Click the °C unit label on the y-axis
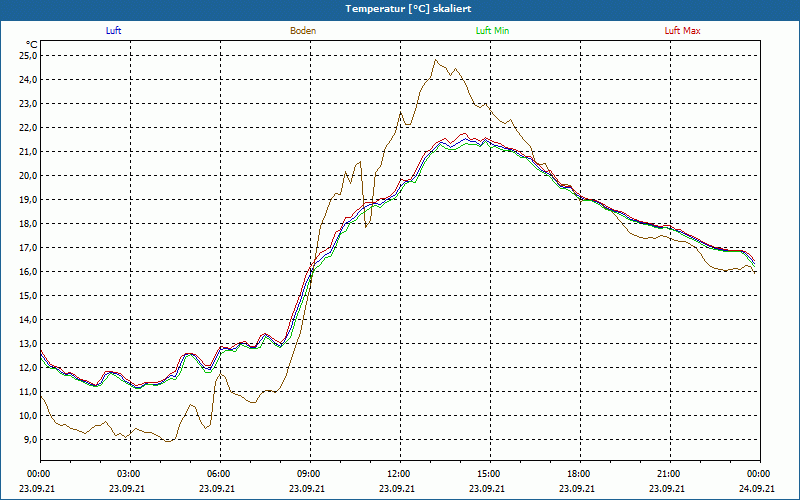 [x=31, y=45]
